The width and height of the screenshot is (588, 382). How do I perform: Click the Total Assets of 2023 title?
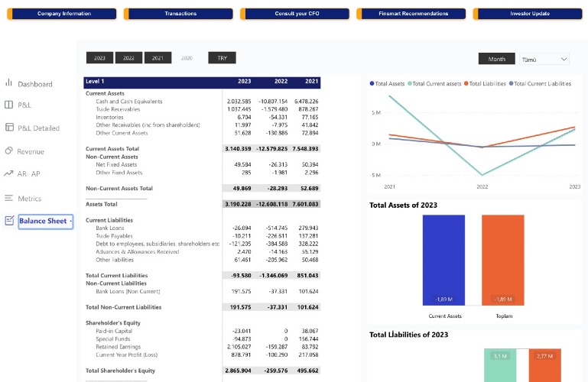pos(403,206)
